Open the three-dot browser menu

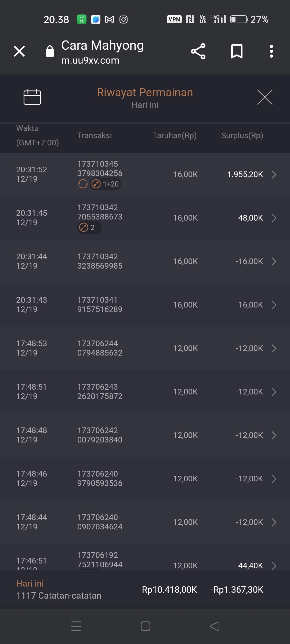(x=271, y=51)
